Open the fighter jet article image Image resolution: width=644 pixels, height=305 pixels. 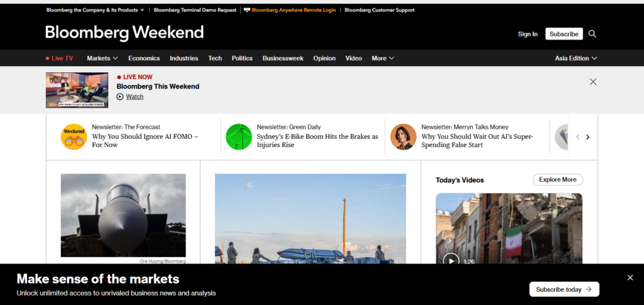pos(123,216)
